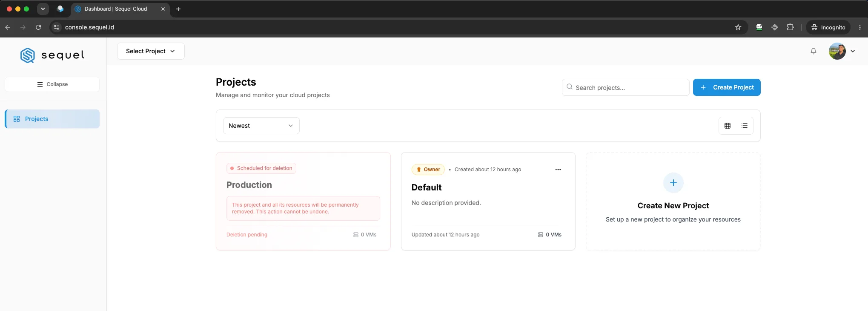This screenshot has height=311, width=868.
Task: Click the Sequel logo
Action: click(x=52, y=55)
